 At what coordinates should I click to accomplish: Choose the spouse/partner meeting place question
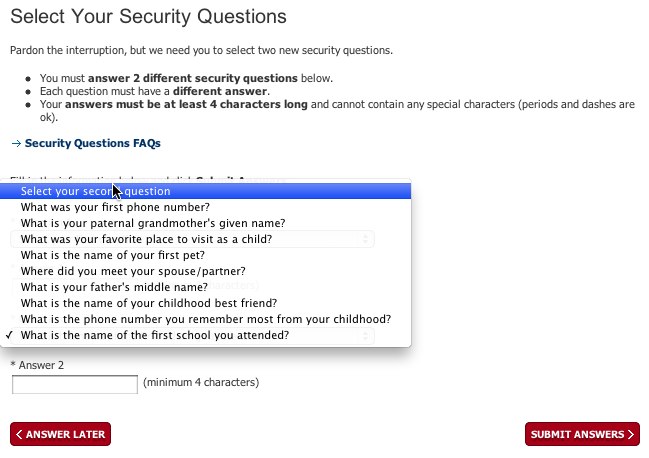point(133,271)
